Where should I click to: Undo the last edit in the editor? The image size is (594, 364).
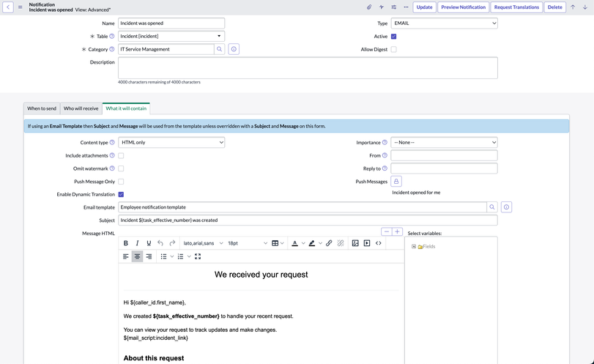click(160, 243)
